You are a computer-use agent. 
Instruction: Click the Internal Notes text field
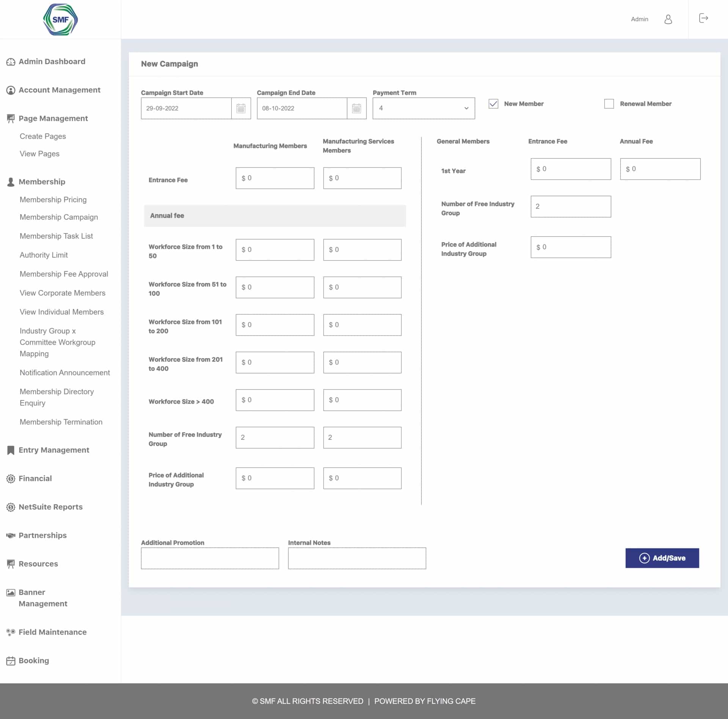pos(357,558)
